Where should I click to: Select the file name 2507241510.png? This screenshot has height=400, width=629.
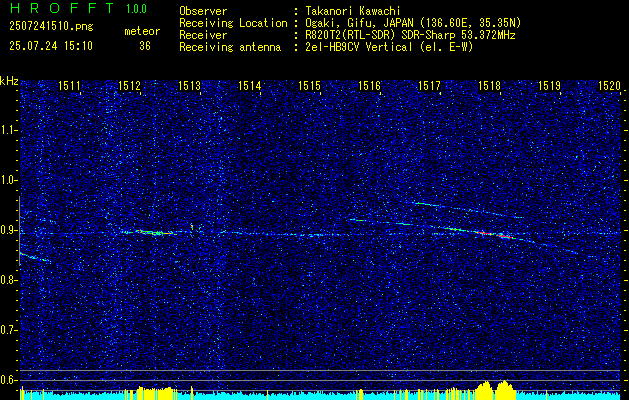51,26
